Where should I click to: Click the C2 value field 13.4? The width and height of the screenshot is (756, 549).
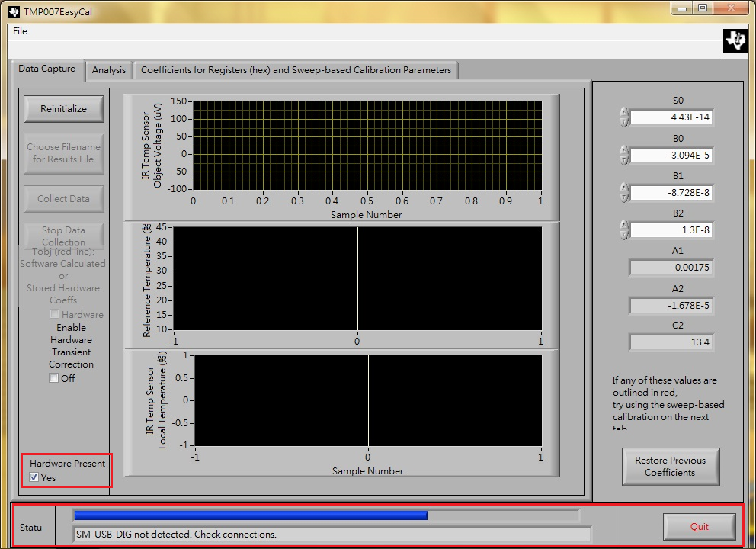click(671, 342)
